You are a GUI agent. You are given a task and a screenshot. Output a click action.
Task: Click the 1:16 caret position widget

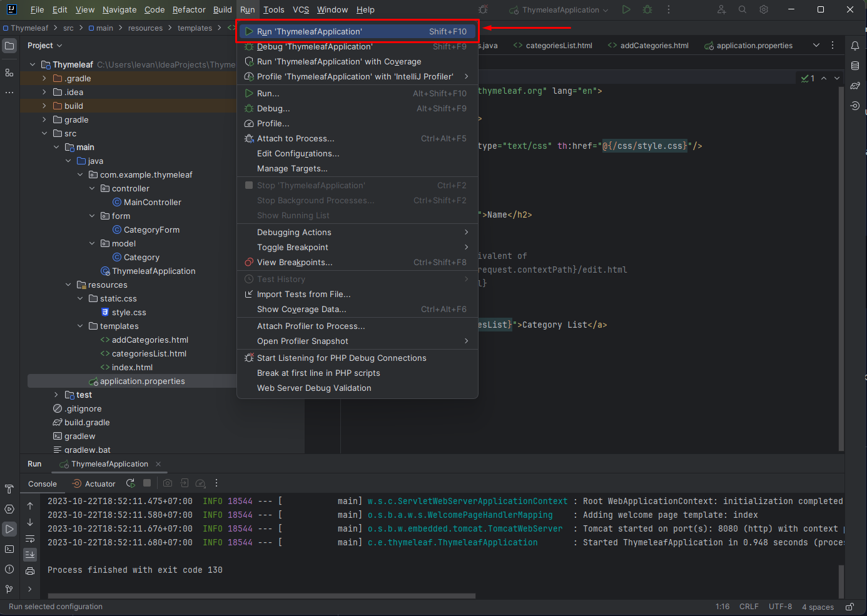(x=722, y=607)
